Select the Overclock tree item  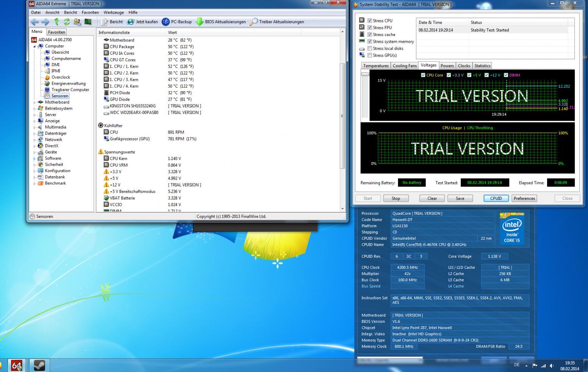[61, 77]
